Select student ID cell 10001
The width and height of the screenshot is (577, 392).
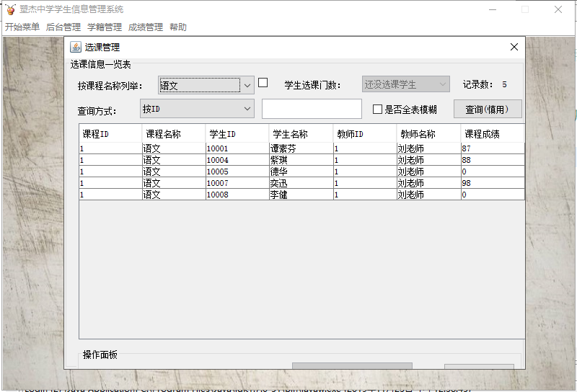pyautogui.click(x=237, y=148)
